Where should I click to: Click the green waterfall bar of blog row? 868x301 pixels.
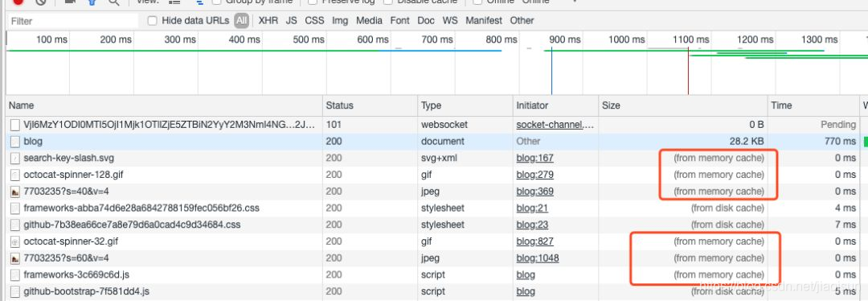(x=866, y=142)
